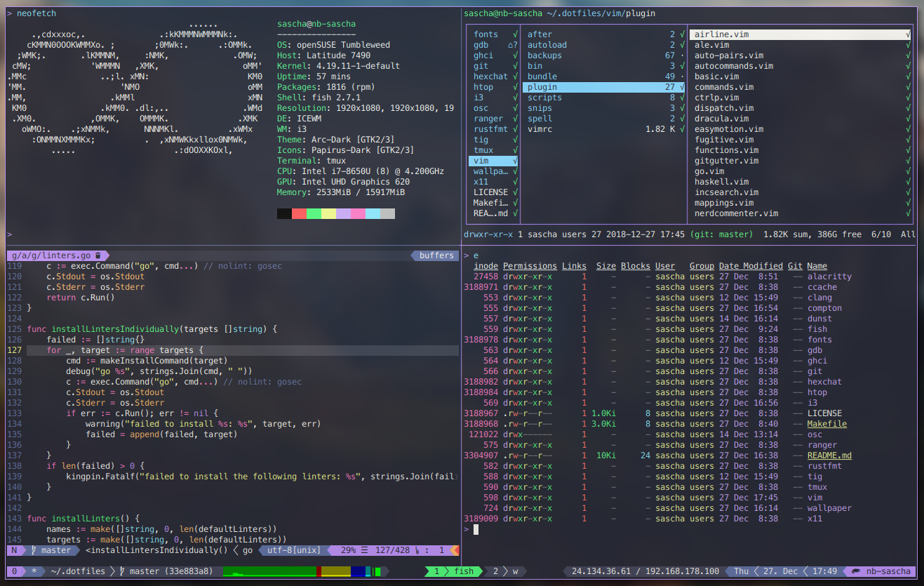Click the 17:49 clock in tmux bar
This screenshot has height=586, width=924.
[824, 571]
